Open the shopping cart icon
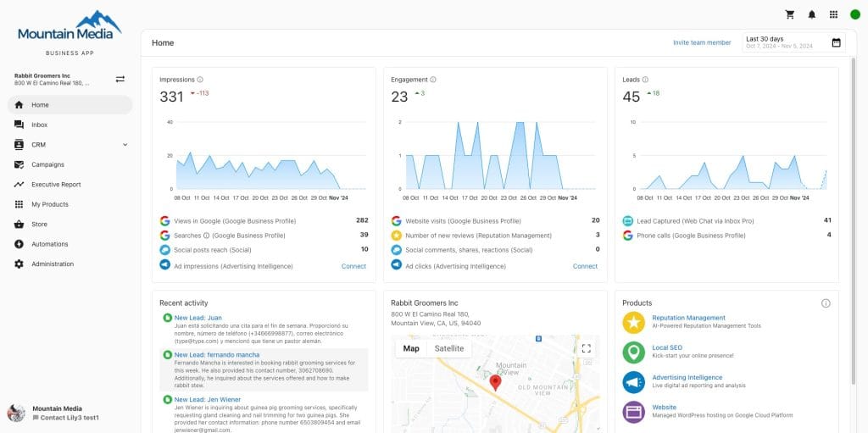Screen dimensions: 868x433 pos(790,14)
